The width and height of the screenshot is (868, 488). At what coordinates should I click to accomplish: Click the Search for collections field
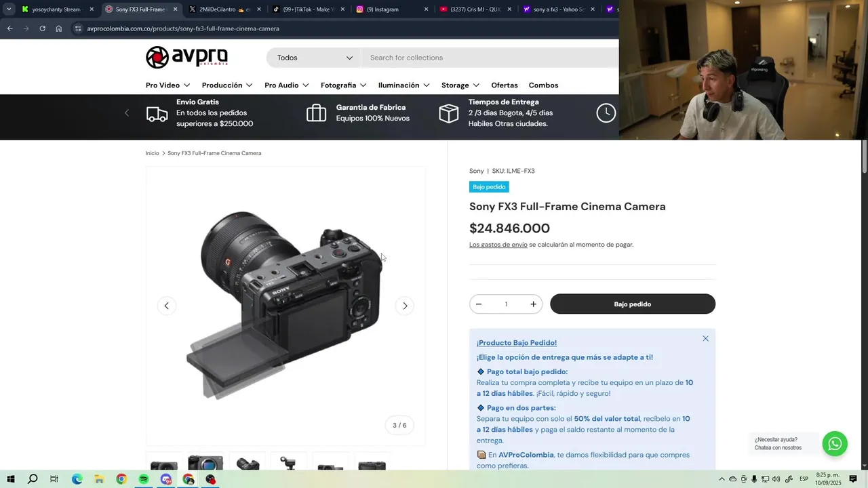(x=490, y=58)
